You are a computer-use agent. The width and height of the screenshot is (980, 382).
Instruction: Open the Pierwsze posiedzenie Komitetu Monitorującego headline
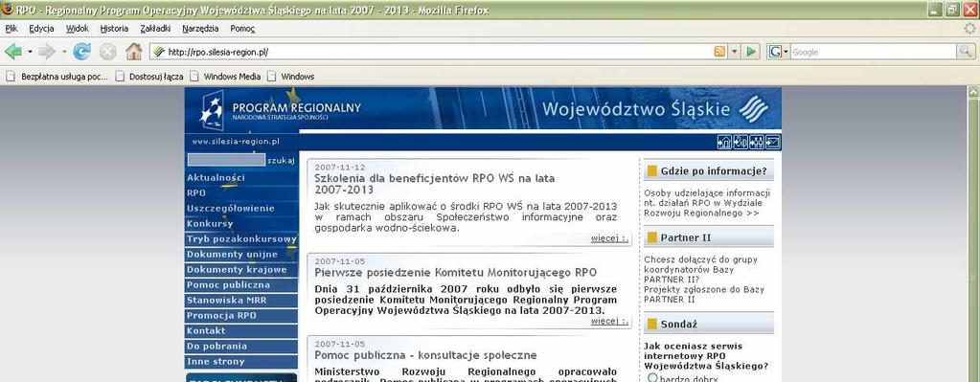click(455, 272)
